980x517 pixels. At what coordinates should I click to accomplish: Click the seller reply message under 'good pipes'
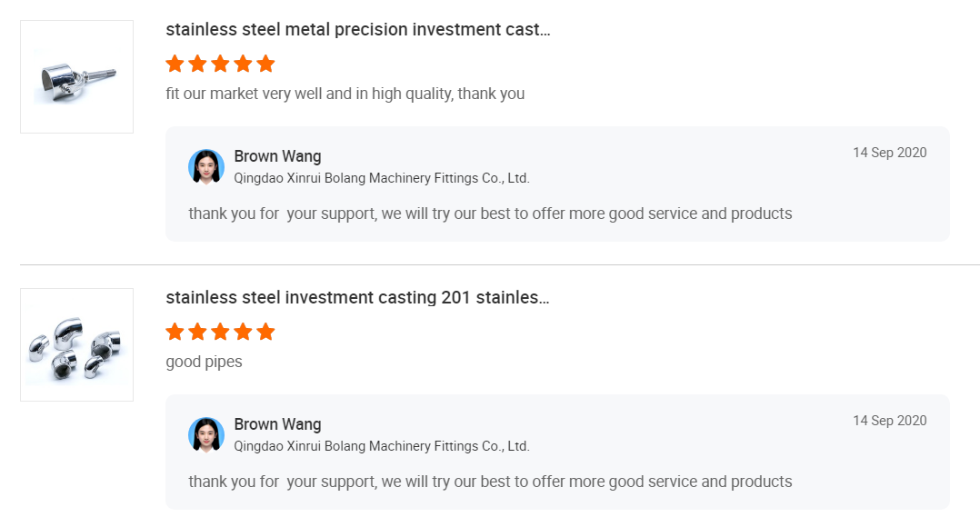coord(490,482)
